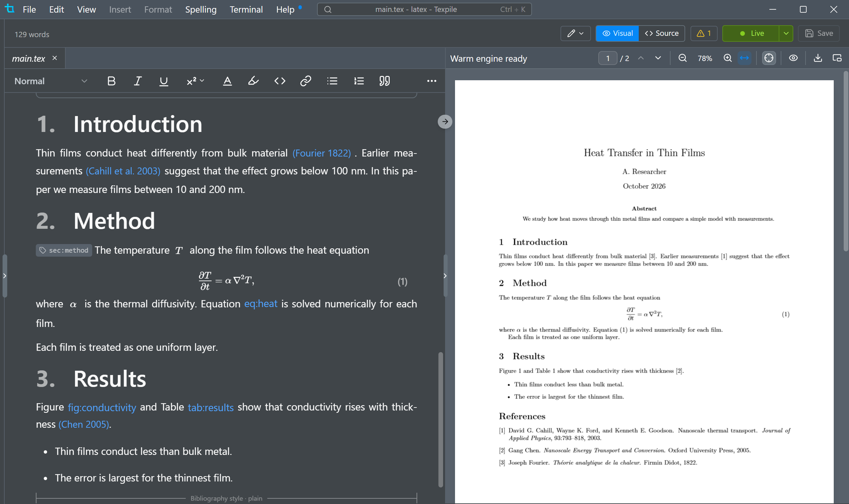Click the page number input field
This screenshot has width=849, height=504.
click(608, 58)
